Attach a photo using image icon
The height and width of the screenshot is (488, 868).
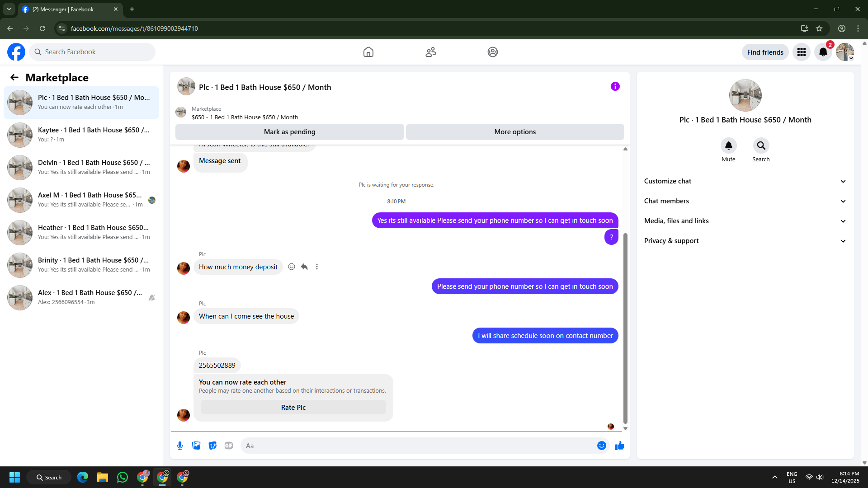(x=196, y=446)
